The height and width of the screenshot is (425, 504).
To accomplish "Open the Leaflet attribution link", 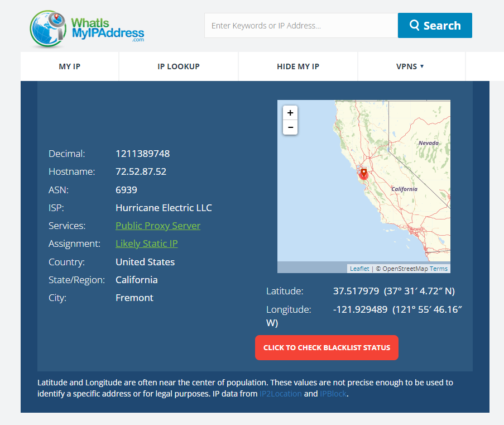I will [x=359, y=269].
